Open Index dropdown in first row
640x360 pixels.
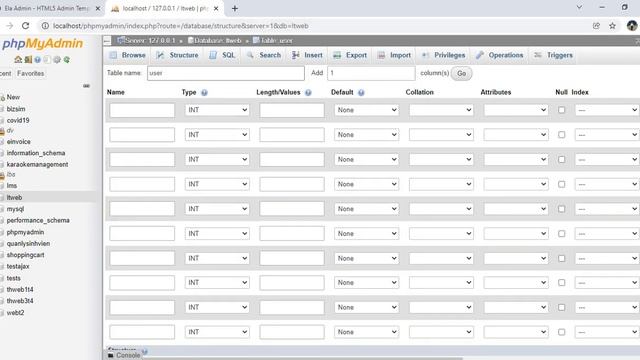pyautogui.click(x=607, y=110)
